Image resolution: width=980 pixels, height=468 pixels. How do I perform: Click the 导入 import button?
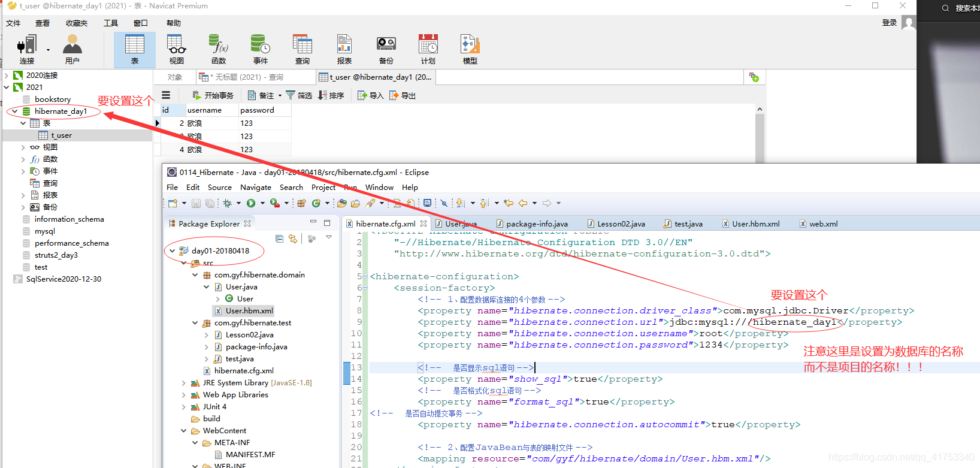coord(370,95)
